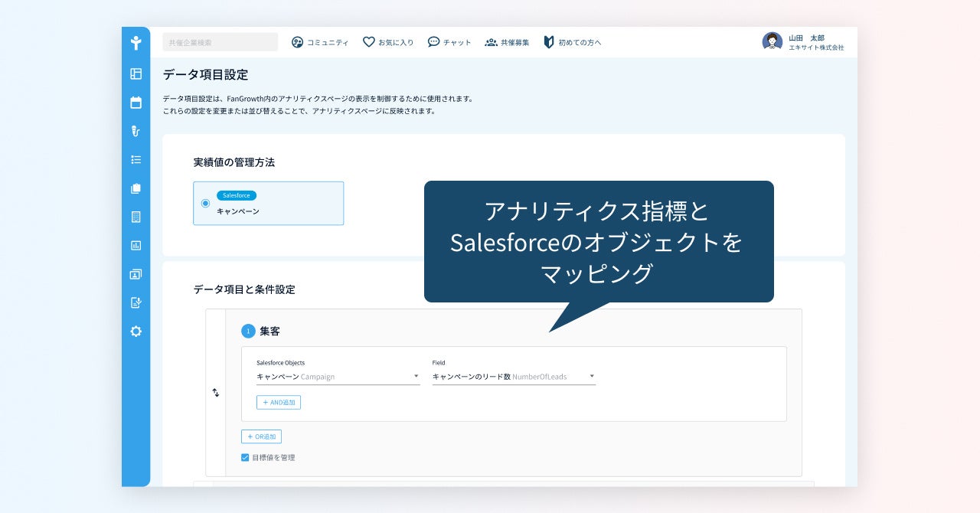Click the + OR追加 button

pos(261,436)
